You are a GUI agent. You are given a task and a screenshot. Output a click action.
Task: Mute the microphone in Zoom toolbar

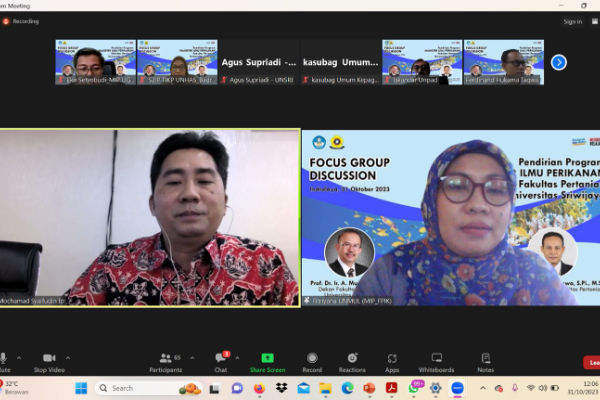pyautogui.click(x=3, y=362)
